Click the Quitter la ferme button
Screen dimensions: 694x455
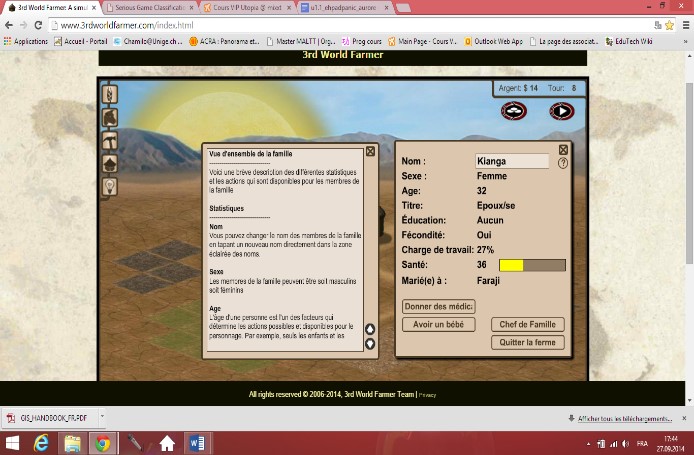(528, 342)
